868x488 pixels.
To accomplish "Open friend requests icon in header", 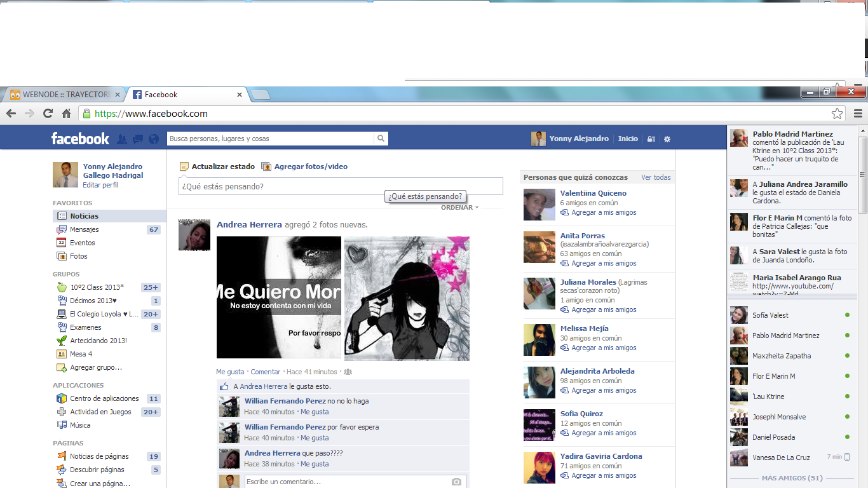I will point(122,139).
